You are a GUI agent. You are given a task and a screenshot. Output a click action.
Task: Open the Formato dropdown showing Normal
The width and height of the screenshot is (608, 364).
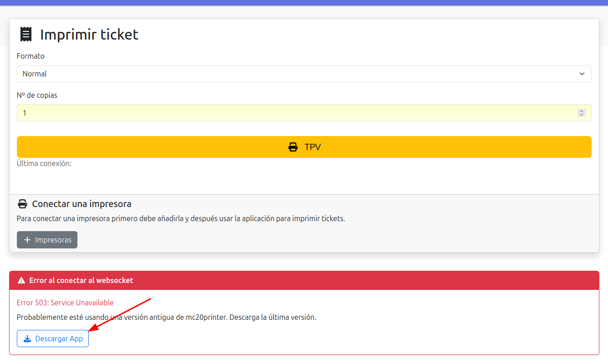pyautogui.click(x=301, y=74)
